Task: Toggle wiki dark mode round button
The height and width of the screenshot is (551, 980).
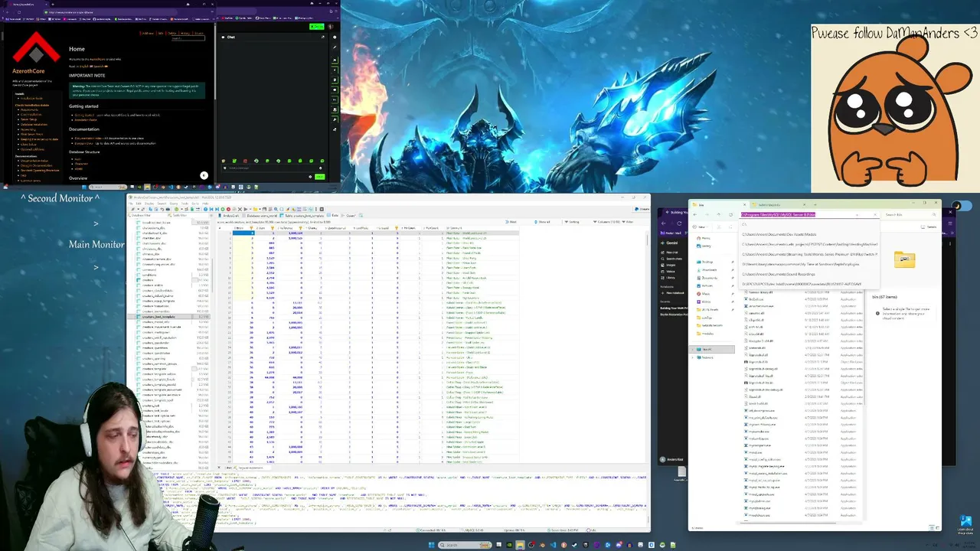Action: pos(204,175)
